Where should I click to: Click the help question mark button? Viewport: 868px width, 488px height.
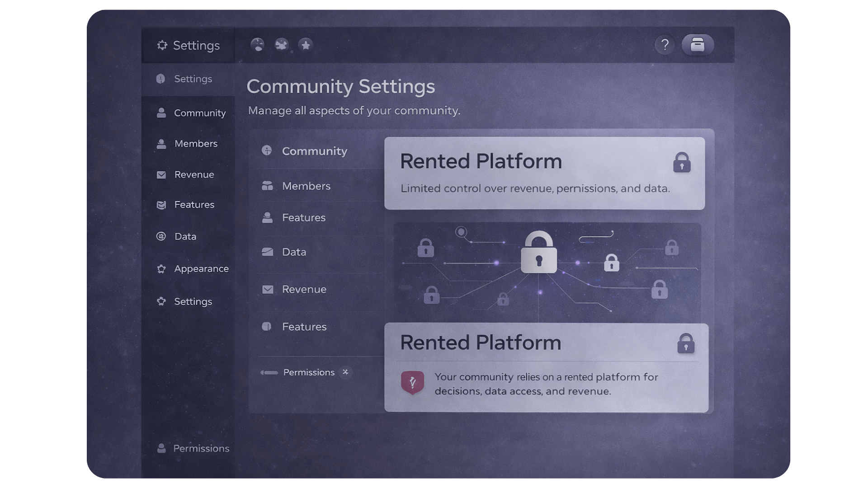pos(664,45)
